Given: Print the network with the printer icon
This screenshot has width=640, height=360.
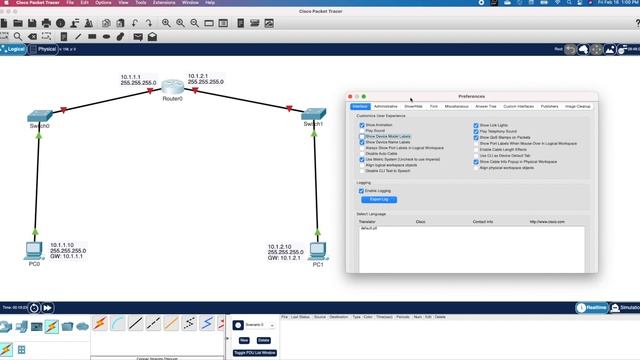Looking at the screenshot, I should pos(47,23).
